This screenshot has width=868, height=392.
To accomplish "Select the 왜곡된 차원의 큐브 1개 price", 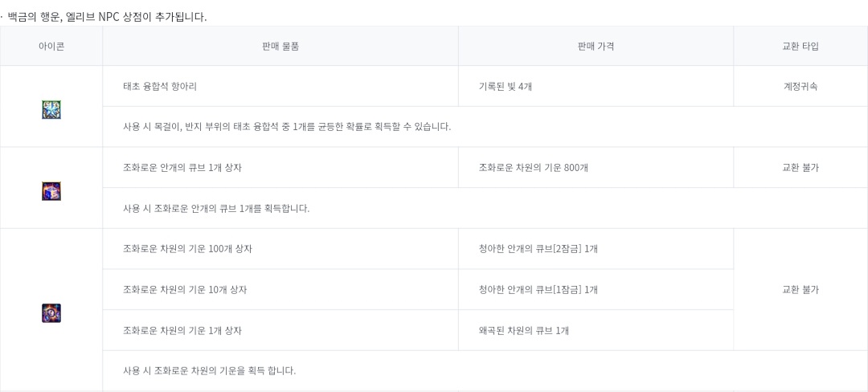I will pos(524,331).
